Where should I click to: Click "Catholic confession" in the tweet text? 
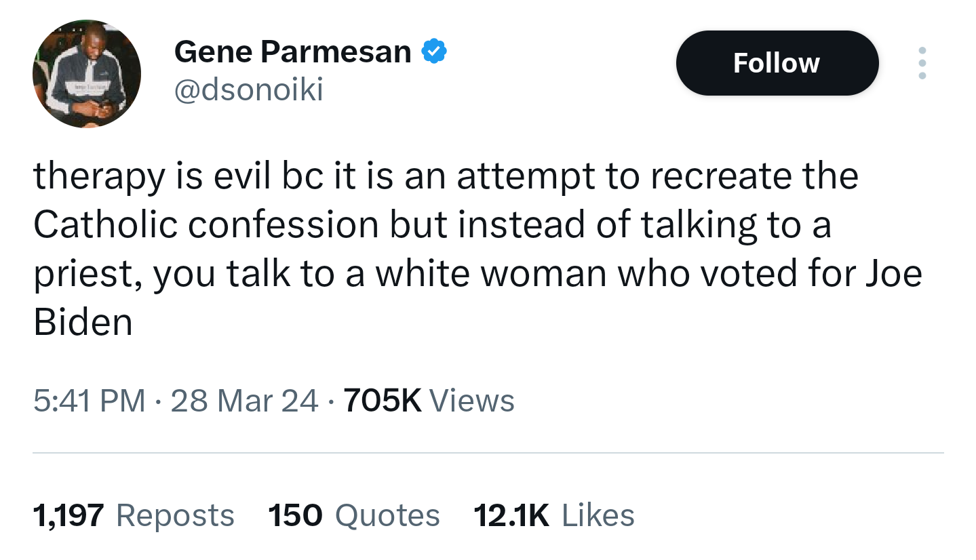coord(206,225)
